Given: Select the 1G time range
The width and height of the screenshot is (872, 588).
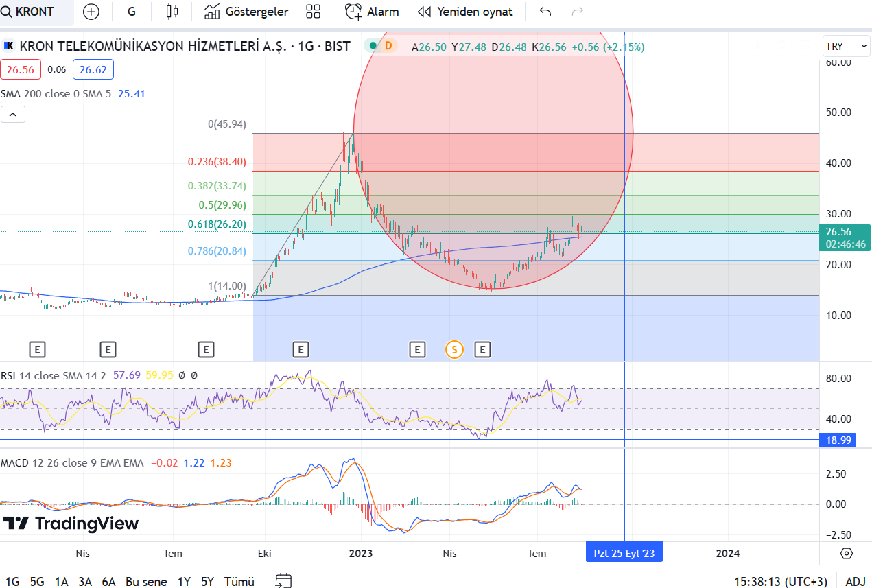Looking at the screenshot, I should (12, 582).
